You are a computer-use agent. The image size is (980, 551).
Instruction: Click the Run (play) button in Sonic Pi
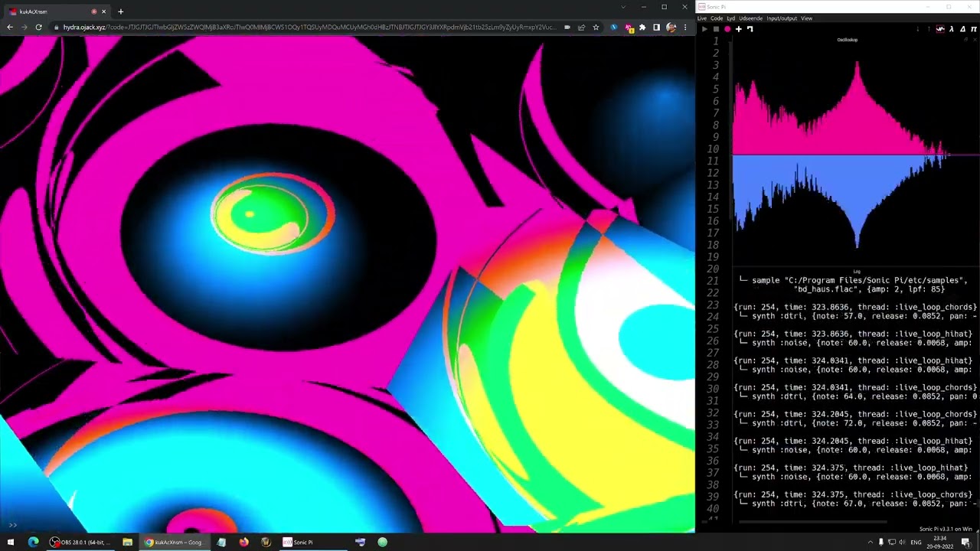[x=704, y=29]
